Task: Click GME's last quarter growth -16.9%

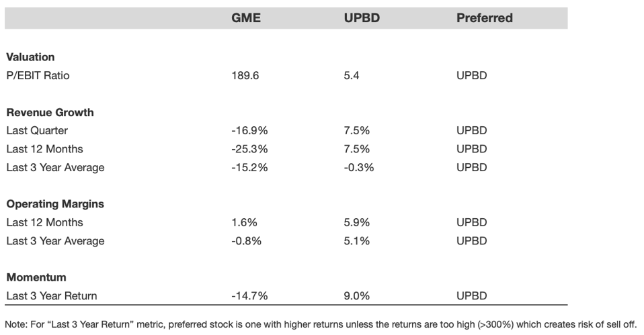Action: [248, 131]
